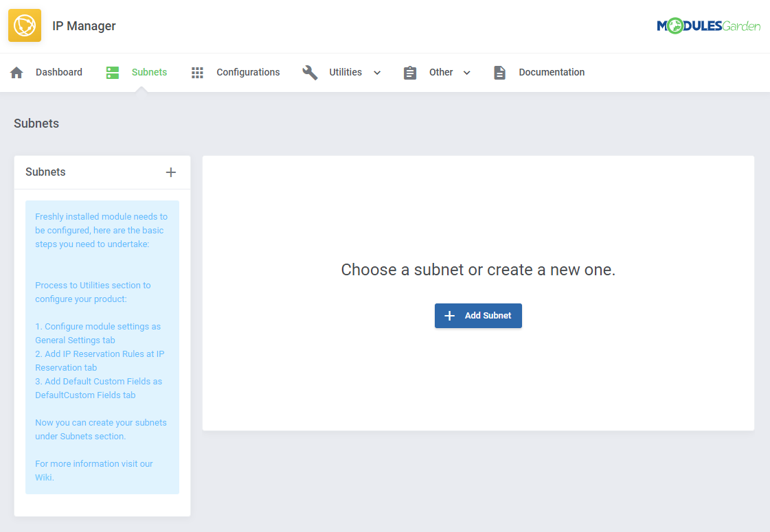
Task: Click '1. Configure module settings as' line
Action: pos(98,326)
